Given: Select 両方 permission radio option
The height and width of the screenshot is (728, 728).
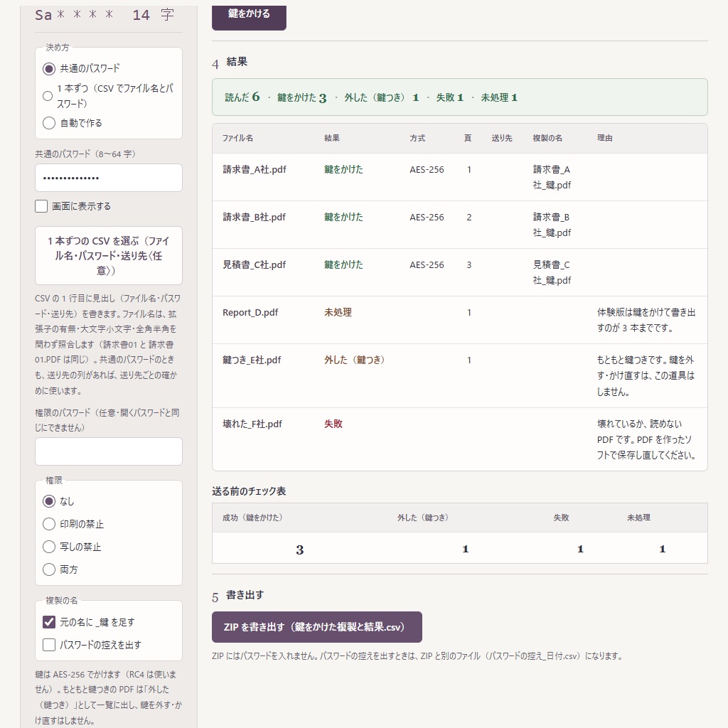Looking at the screenshot, I should pos(49,569).
